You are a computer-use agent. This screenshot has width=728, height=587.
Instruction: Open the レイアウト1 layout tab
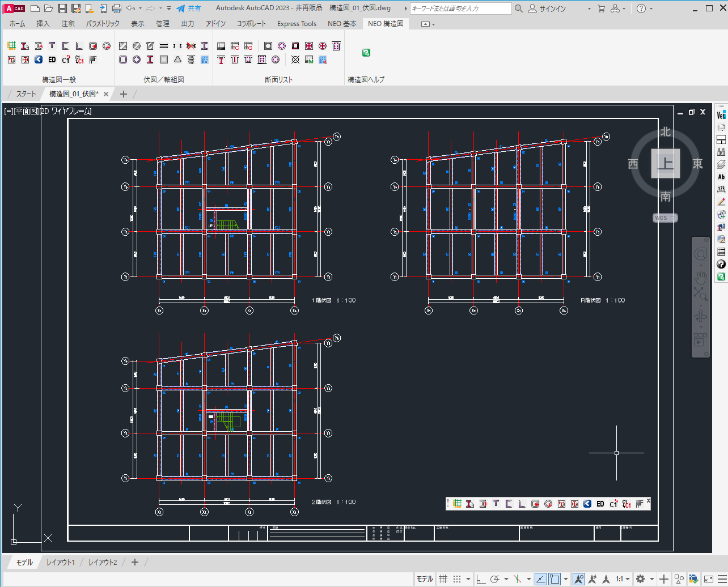click(61, 562)
